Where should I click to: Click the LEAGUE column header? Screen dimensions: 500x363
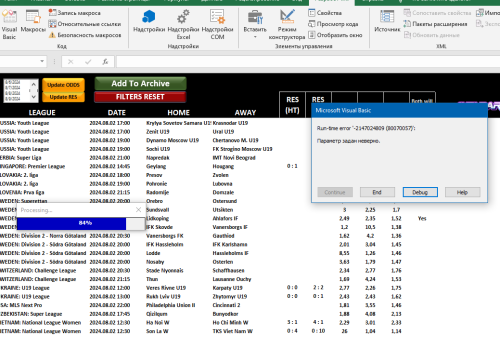(42, 113)
